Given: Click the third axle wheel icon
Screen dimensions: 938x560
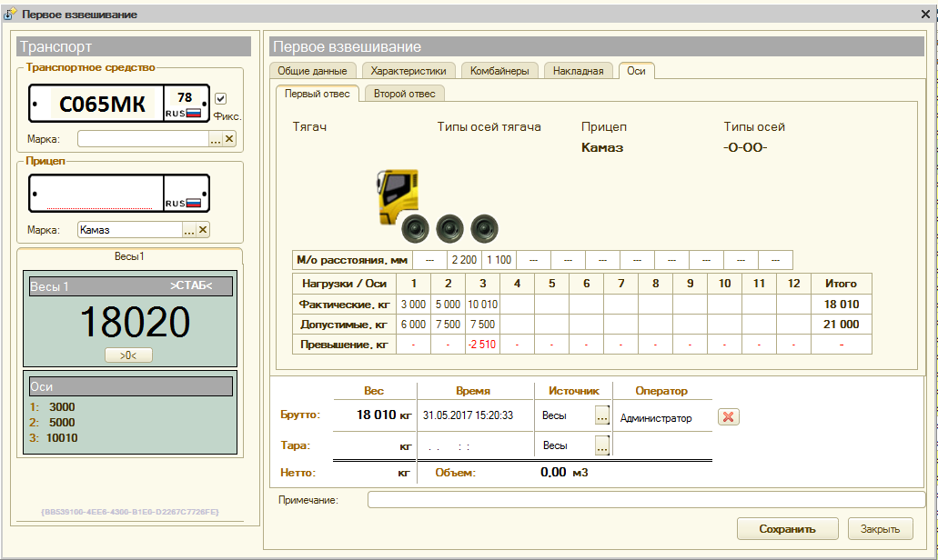Looking at the screenshot, I should point(482,228).
